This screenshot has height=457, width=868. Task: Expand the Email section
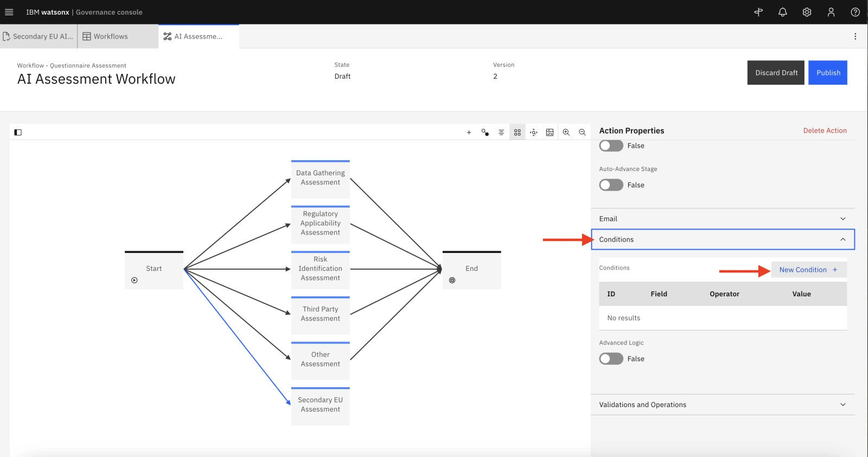point(723,219)
